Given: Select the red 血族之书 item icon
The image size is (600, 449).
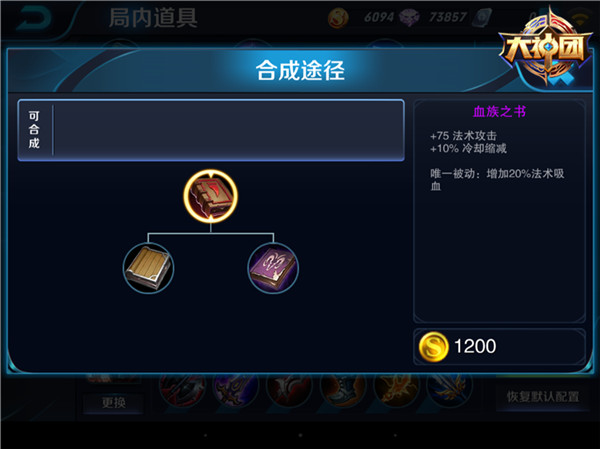Looking at the screenshot, I should (x=210, y=196).
